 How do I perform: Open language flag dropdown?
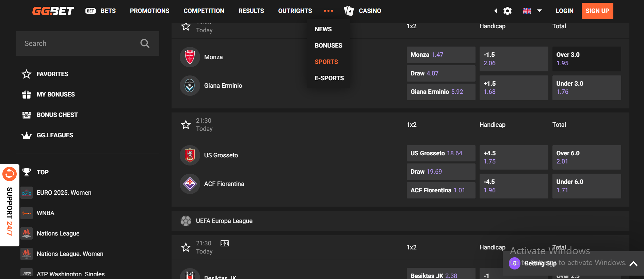[532, 11]
